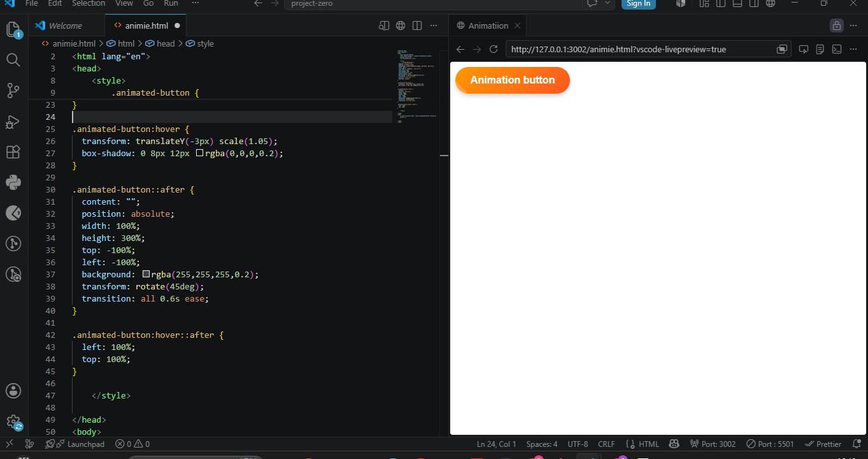This screenshot has width=868, height=459.
Task: Click the Sign In button
Action: tap(638, 3)
